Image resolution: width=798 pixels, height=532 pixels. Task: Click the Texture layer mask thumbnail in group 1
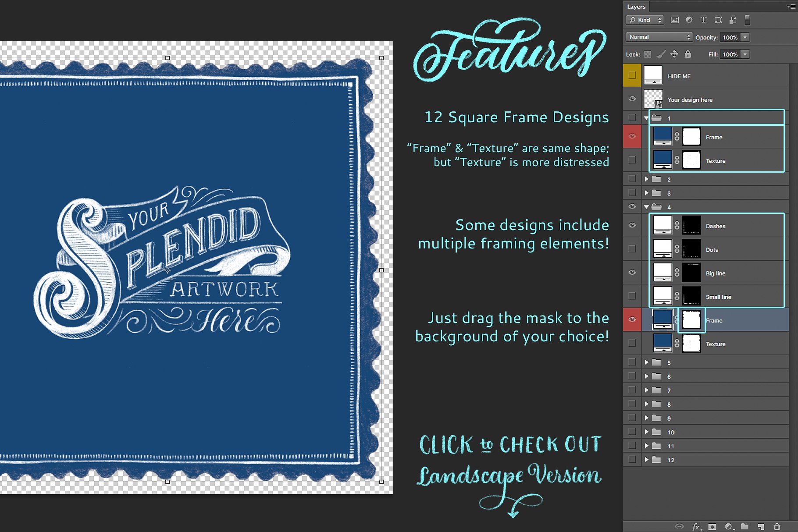(691, 160)
